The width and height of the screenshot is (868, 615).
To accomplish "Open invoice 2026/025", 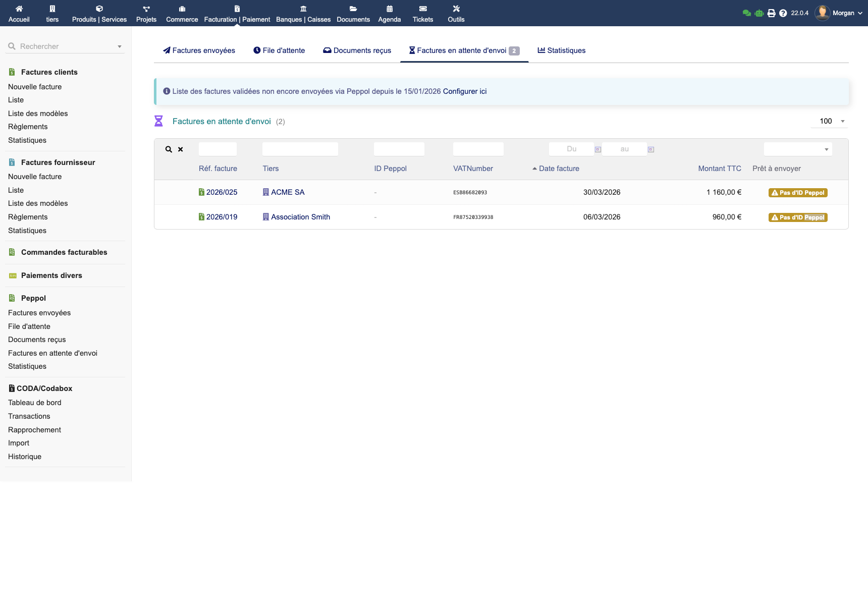I will [x=222, y=192].
